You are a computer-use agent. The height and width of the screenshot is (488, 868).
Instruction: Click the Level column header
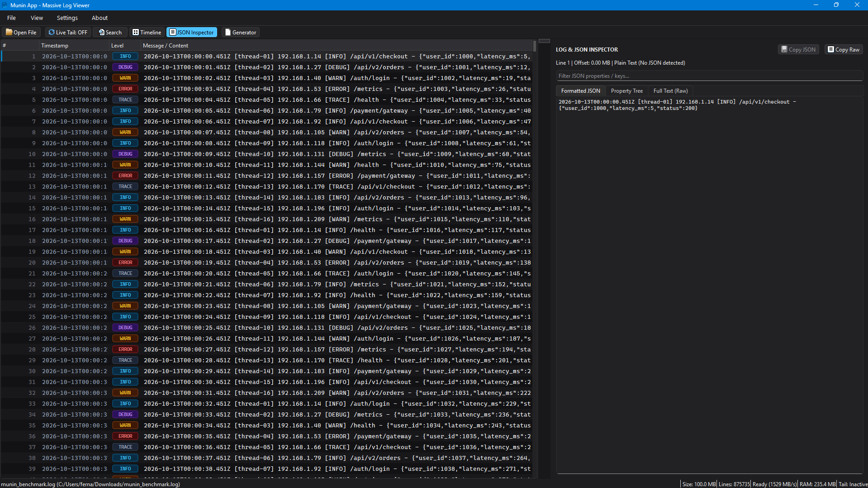[x=124, y=45]
